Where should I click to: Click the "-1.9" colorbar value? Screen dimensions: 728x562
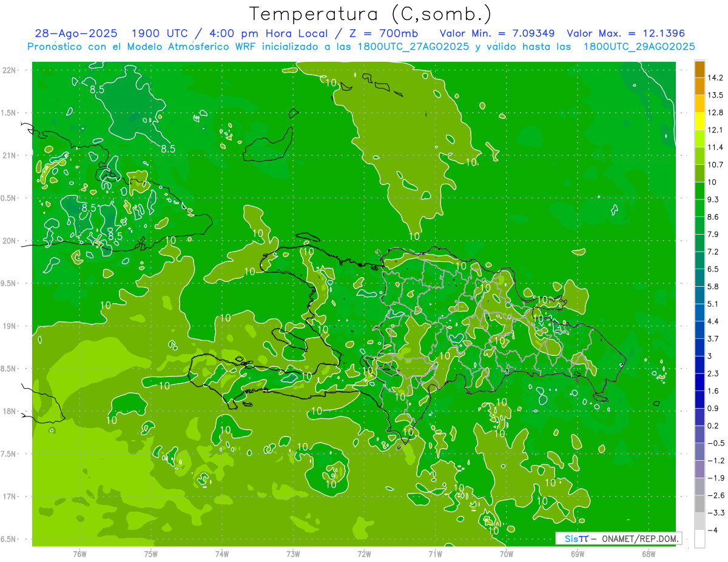click(716, 478)
